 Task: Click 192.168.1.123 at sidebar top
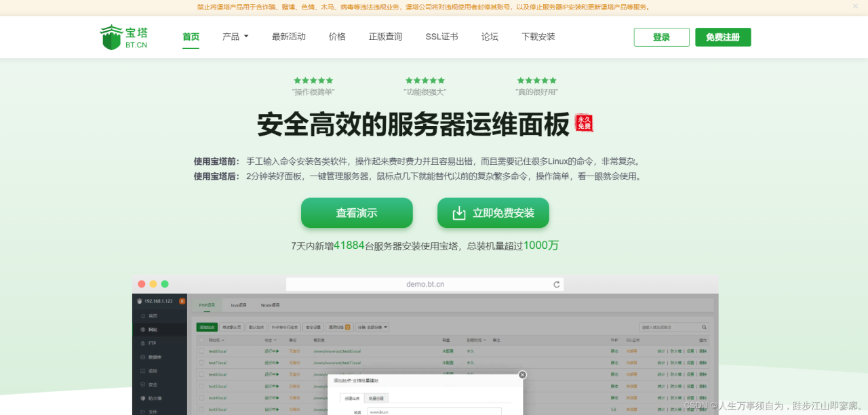tap(158, 301)
